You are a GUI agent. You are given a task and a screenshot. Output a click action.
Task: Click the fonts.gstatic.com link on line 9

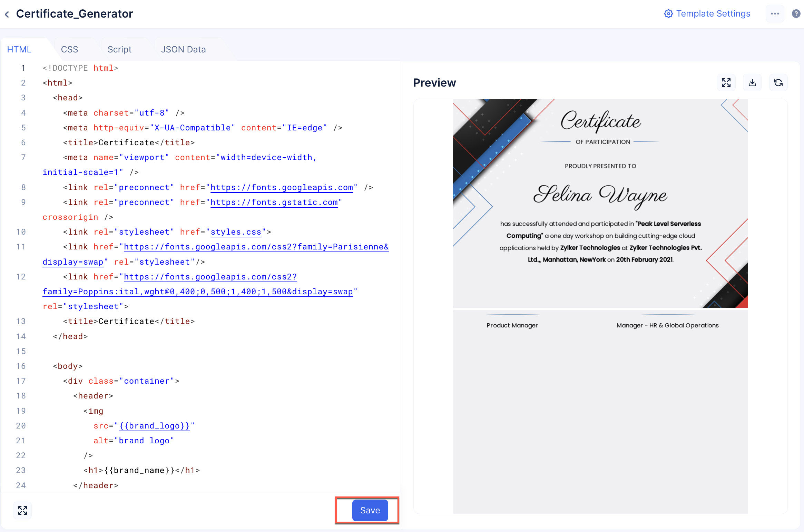click(274, 202)
